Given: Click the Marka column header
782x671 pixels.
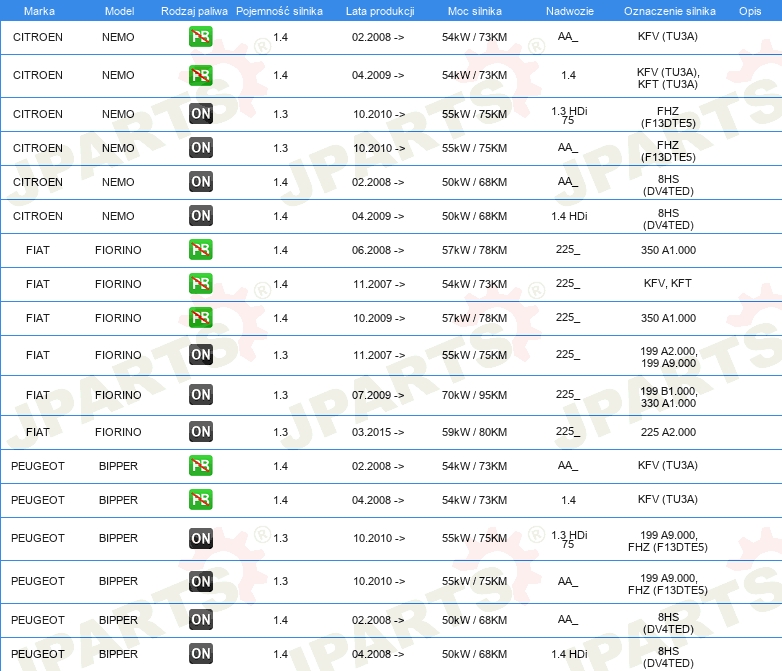Looking at the screenshot, I should [39, 11].
